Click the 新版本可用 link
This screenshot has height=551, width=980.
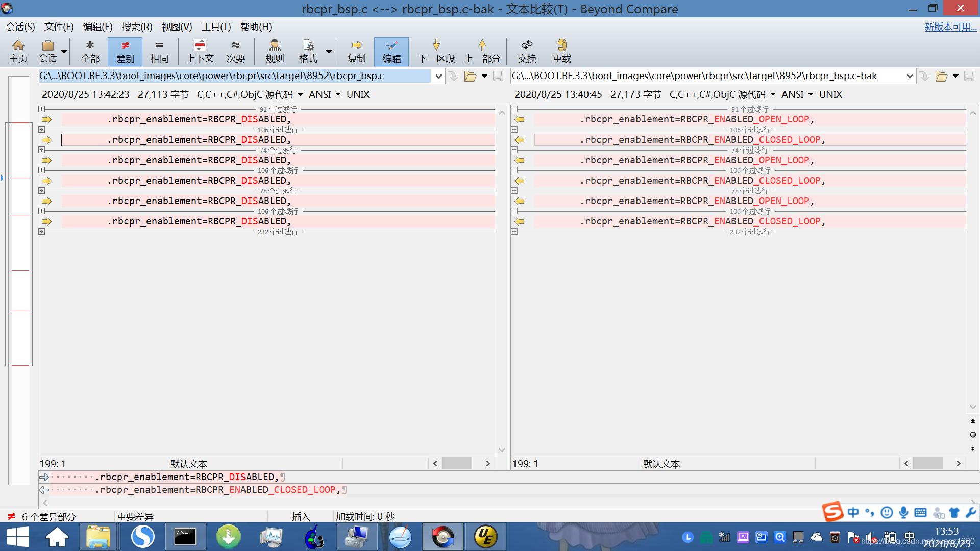(950, 27)
